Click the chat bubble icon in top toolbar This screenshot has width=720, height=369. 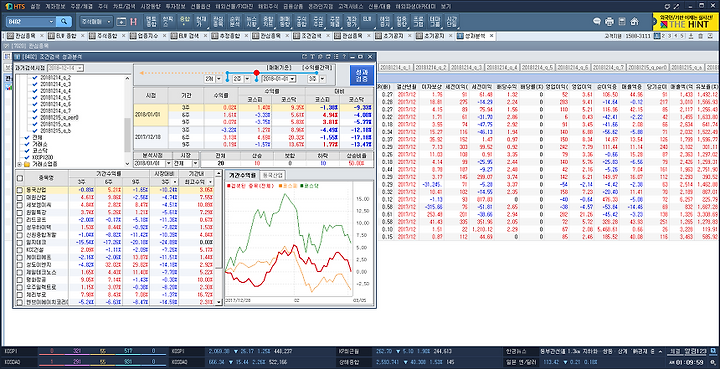coord(597,22)
